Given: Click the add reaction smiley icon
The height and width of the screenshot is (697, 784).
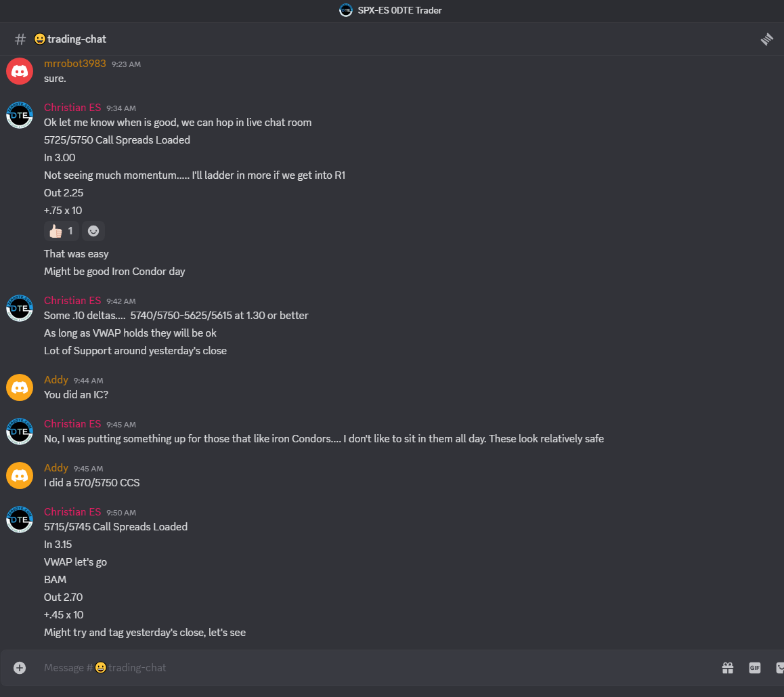Looking at the screenshot, I should coord(93,231).
